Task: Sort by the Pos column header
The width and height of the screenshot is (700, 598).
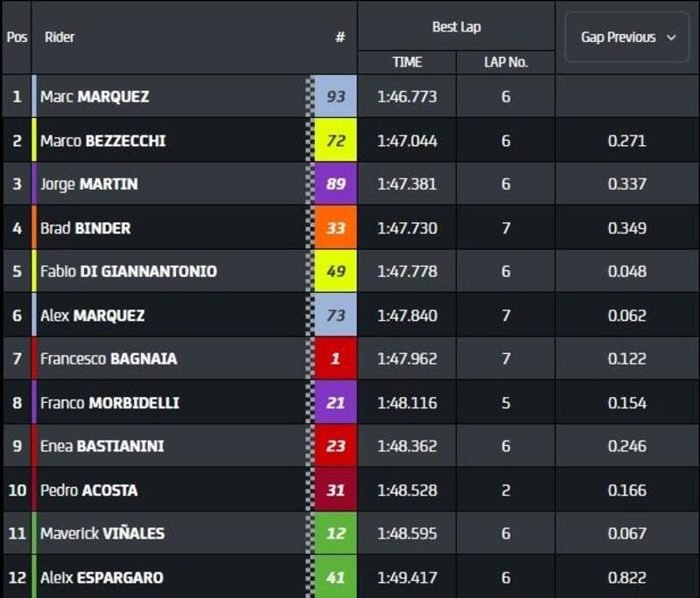Action: tap(17, 38)
